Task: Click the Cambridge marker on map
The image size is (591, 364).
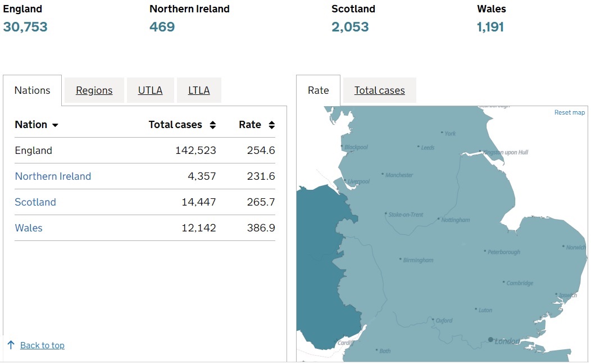Action: 503,283
